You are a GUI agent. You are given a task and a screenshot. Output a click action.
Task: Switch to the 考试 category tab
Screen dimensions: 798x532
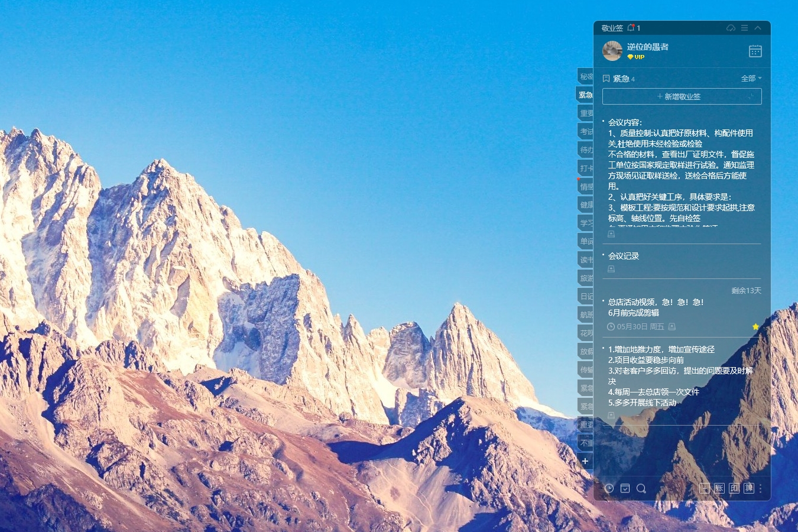(x=585, y=131)
